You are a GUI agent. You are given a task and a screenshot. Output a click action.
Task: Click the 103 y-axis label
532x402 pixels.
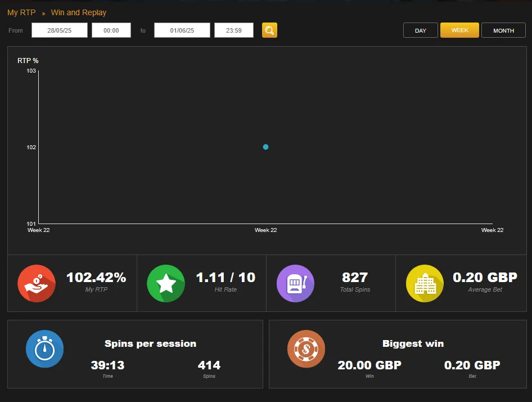click(31, 71)
